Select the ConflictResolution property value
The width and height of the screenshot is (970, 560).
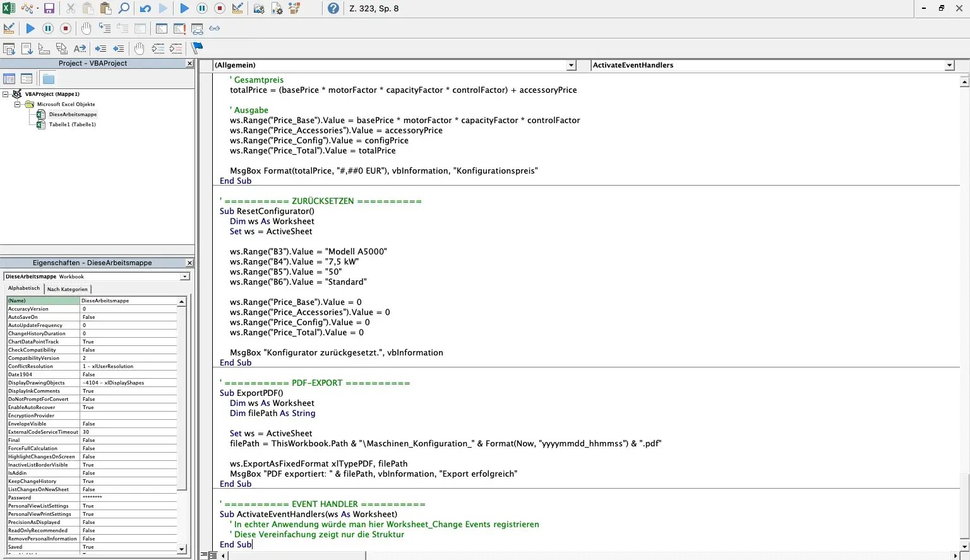[129, 366]
